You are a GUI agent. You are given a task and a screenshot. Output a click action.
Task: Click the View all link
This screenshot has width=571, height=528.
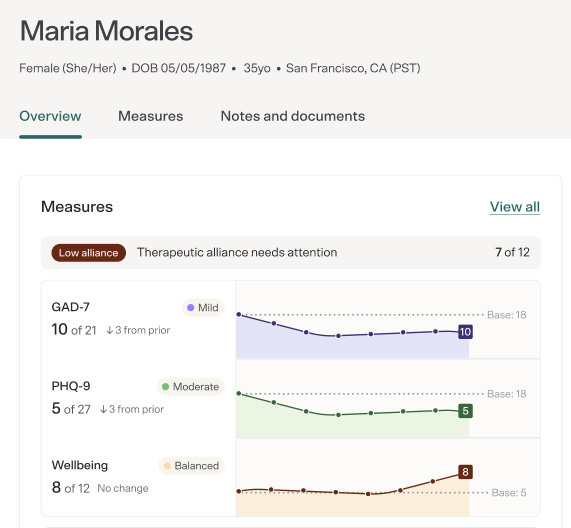click(515, 207)
